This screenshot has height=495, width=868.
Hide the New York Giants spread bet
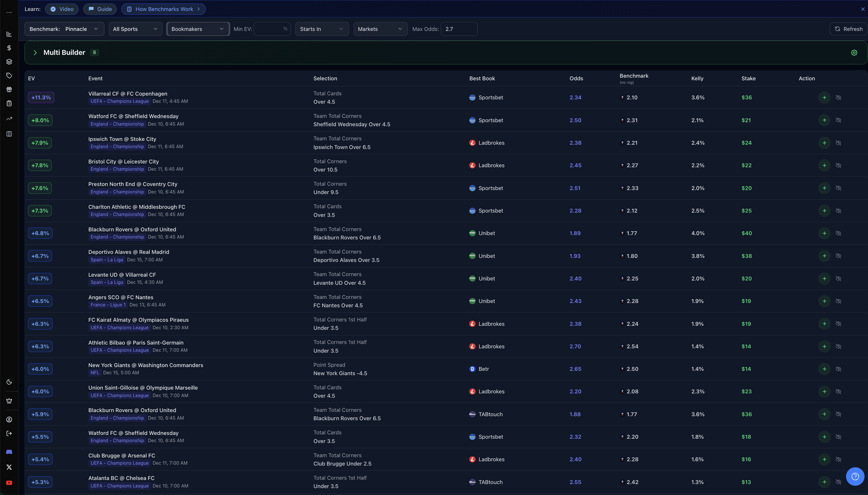pyautogui.click(x=839, y=369)
